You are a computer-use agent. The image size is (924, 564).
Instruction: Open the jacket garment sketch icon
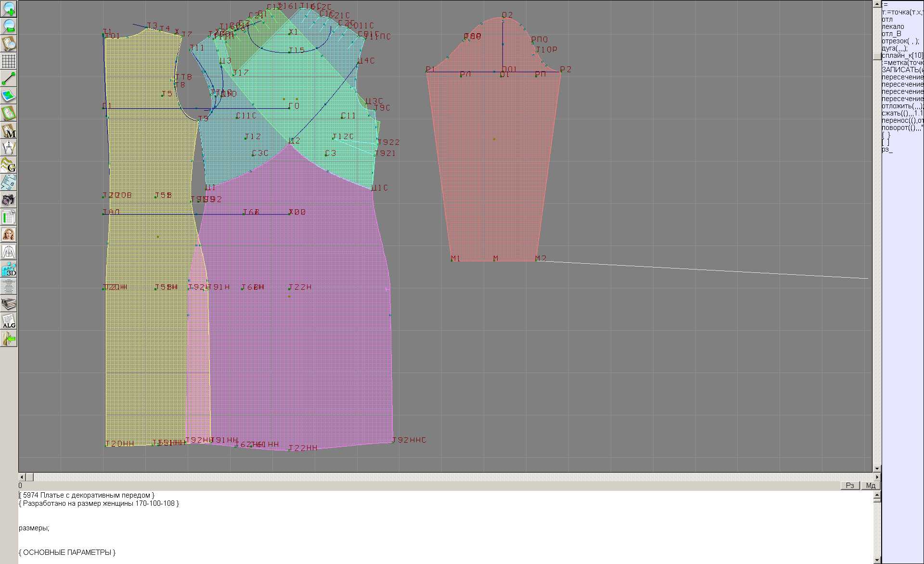[9, 252]
